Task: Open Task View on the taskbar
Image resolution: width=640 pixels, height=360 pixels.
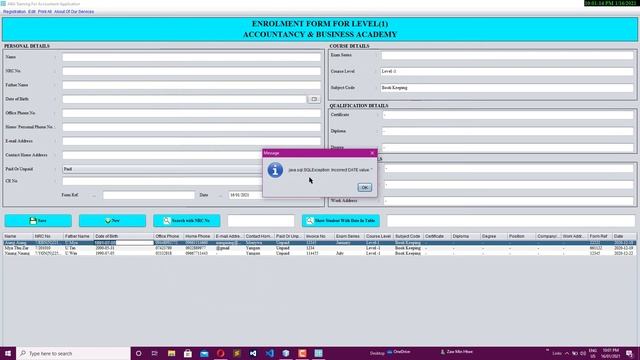Action: (x=155, y=353)
